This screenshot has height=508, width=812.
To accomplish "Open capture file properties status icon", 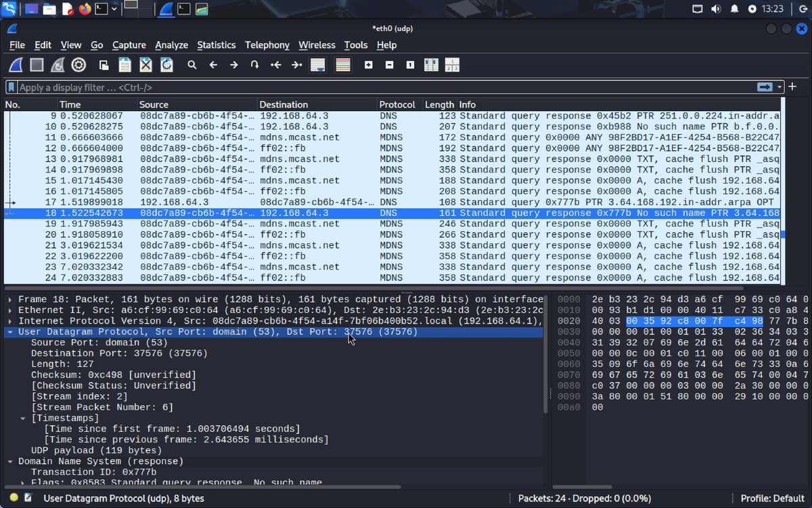I will click(x=28, y=498).
